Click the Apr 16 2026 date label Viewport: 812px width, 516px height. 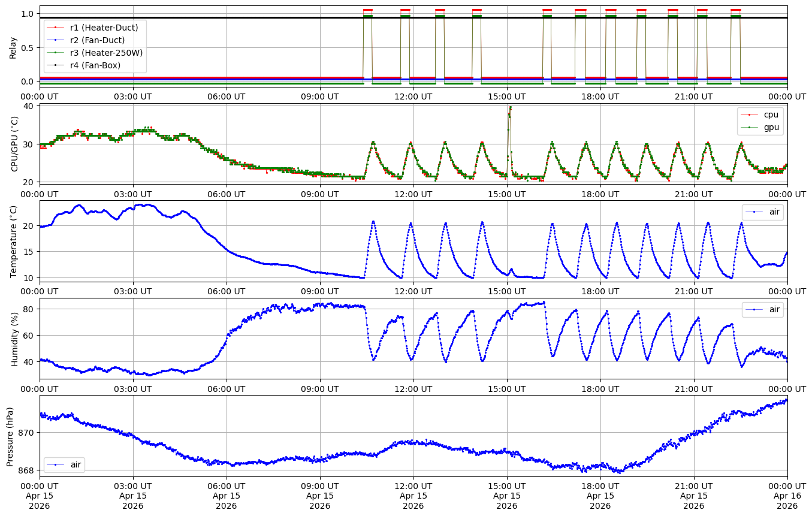click(x=787, y=500)
